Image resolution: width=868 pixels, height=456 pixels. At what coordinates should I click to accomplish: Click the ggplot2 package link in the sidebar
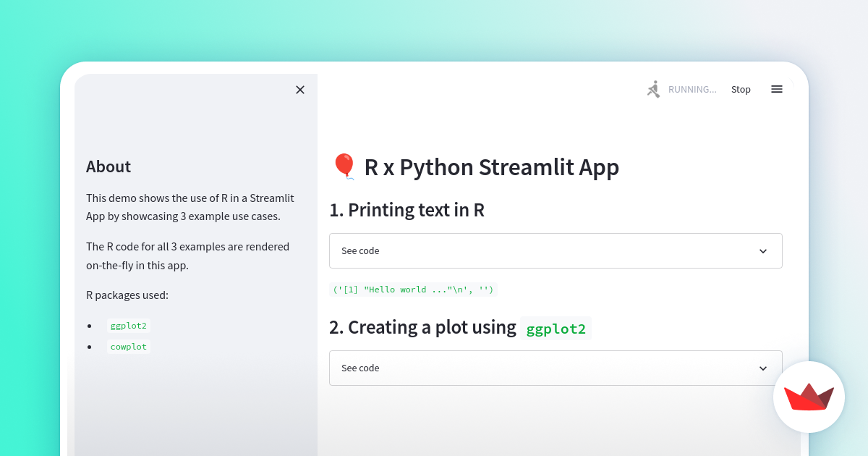[x=128, y=325]
